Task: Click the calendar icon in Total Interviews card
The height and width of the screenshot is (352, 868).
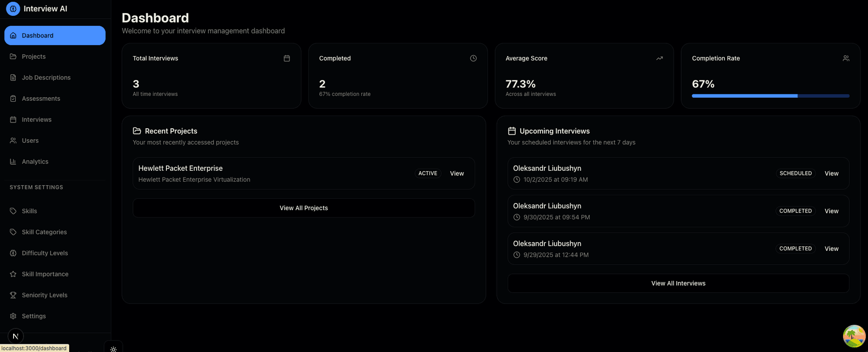Action: tap(287, 58)
